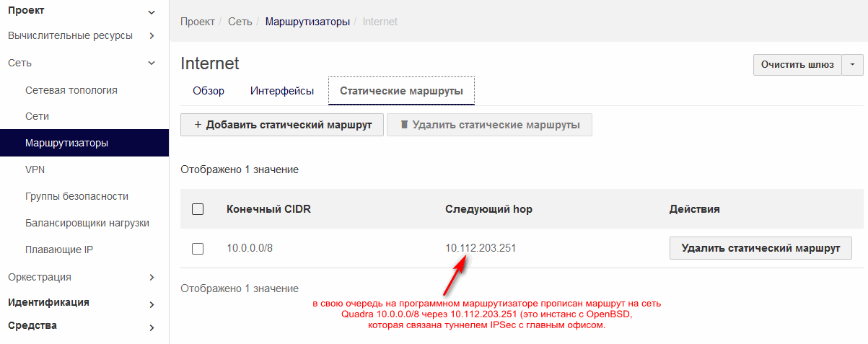Viewport: 868px width, 344px height.
Task: Click Действия column header
Action: coord(695,209)
